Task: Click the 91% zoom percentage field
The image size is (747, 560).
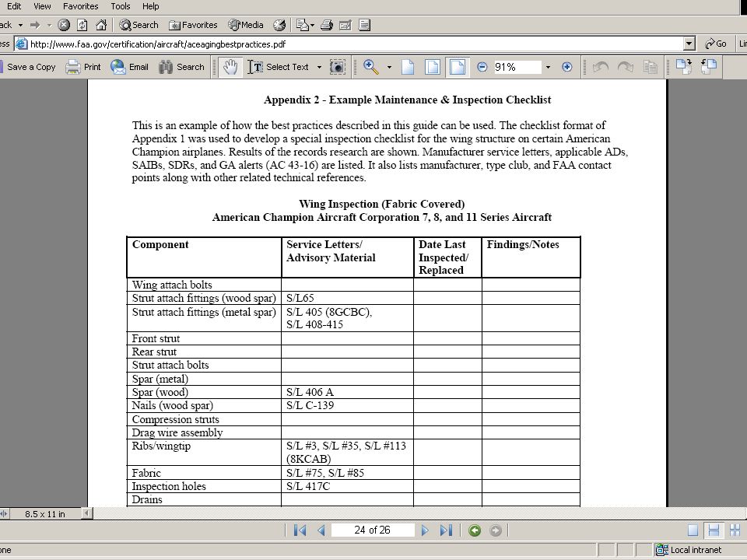Action: click(x=517, y=67)
